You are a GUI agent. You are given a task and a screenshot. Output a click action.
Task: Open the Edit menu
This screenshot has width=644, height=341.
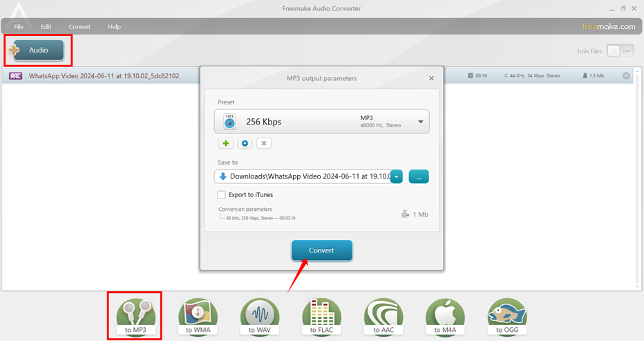[46, 27]
